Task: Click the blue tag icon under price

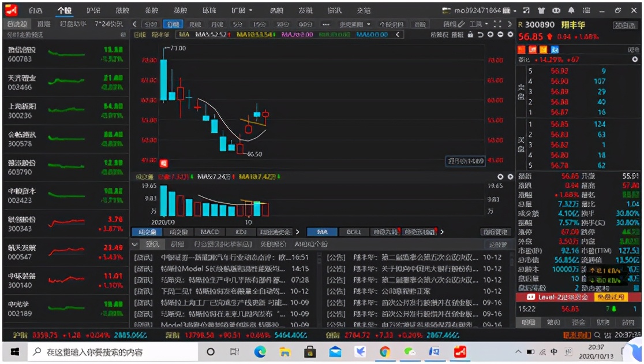Action: click(555, 50)
